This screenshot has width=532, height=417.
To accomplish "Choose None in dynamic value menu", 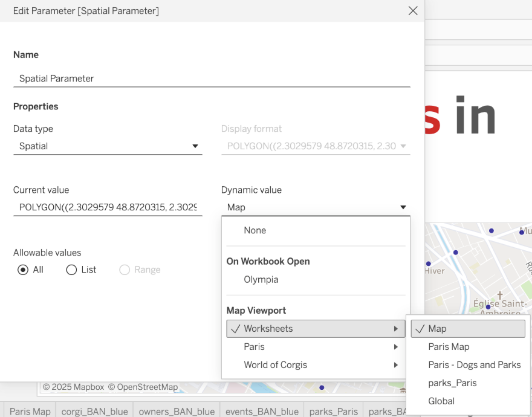I will 255,230.
